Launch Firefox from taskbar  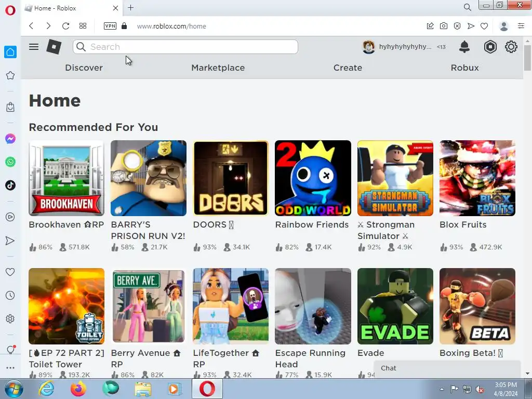[x=78, y=389]
